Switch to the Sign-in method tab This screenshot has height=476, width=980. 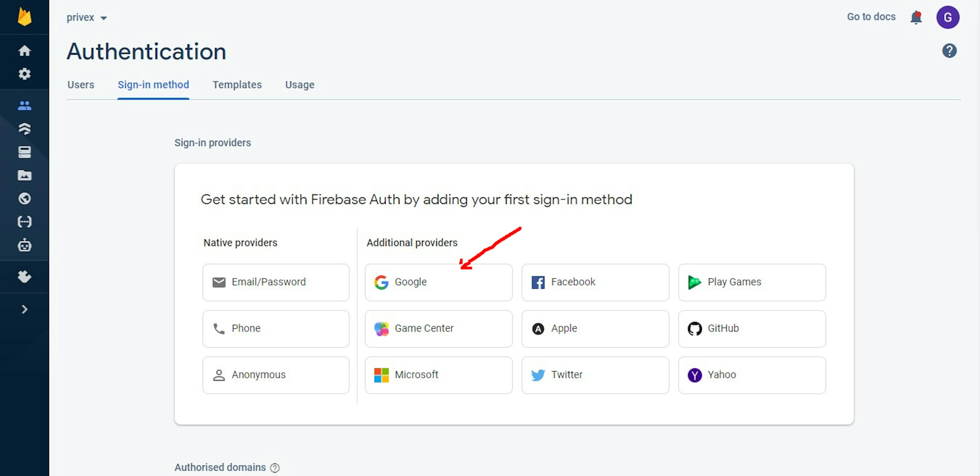153,84
